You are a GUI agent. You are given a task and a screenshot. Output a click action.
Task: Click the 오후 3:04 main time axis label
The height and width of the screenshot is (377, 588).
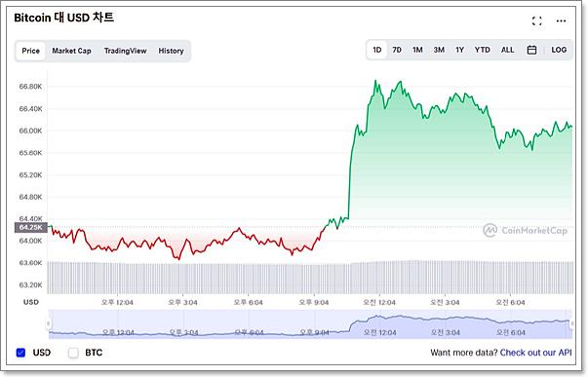click(x=182, y=302)
